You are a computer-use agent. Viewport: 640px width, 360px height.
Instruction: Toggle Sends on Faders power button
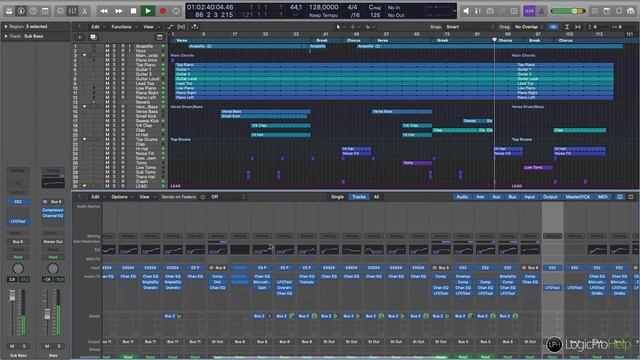tap(203, 197)
